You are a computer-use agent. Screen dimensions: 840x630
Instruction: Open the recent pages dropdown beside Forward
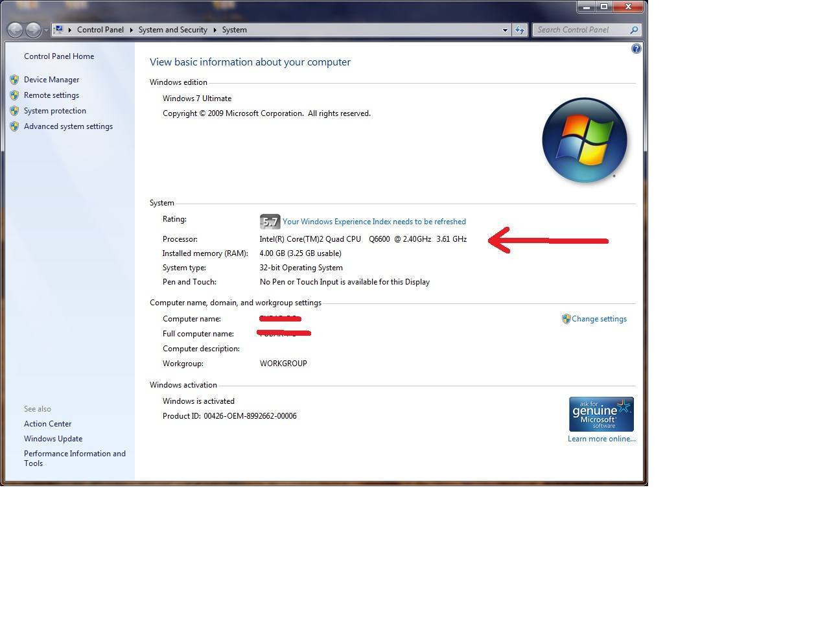point(46,30)
